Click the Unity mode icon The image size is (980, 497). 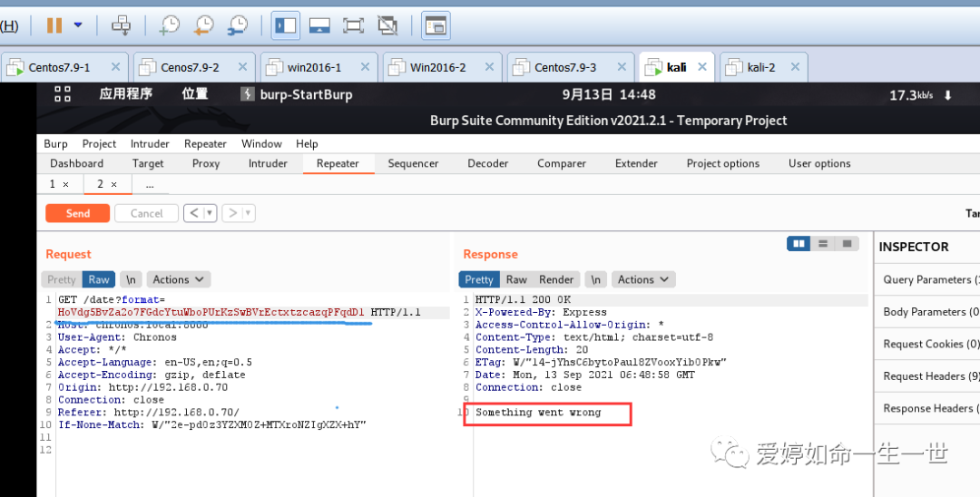click(387, 25)
